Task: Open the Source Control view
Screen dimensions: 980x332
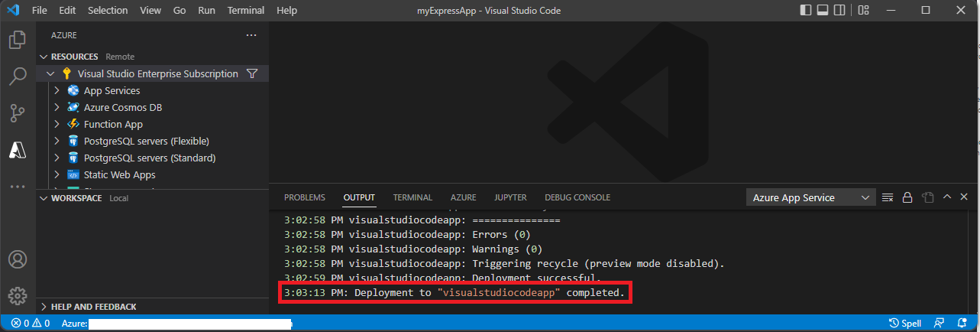Action: point(18,113)
